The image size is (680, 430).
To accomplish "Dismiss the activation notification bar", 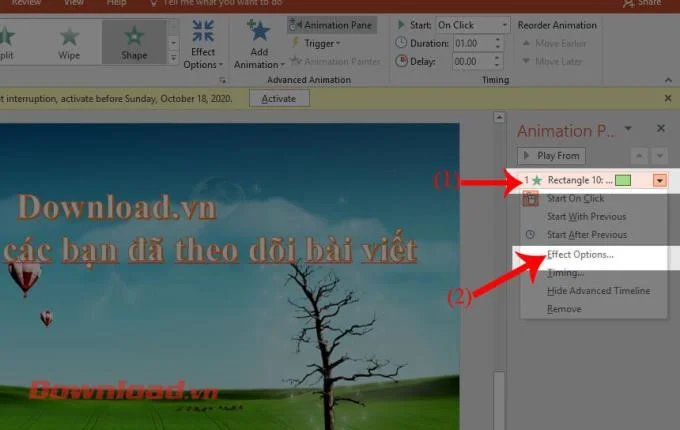I will click(x=668, y=98).
